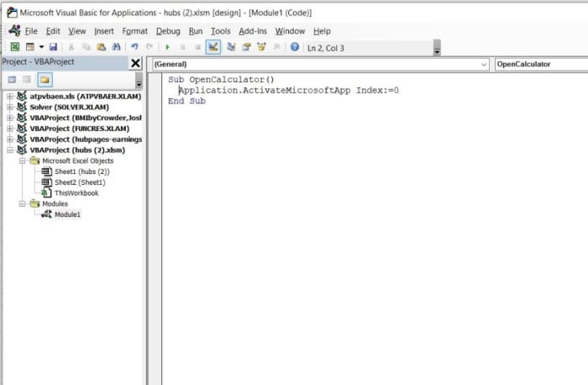This screenshot has width=588, height=385.
Task: Collapse the Microsoft Excel Objects folder
Action: coord(23,161)
